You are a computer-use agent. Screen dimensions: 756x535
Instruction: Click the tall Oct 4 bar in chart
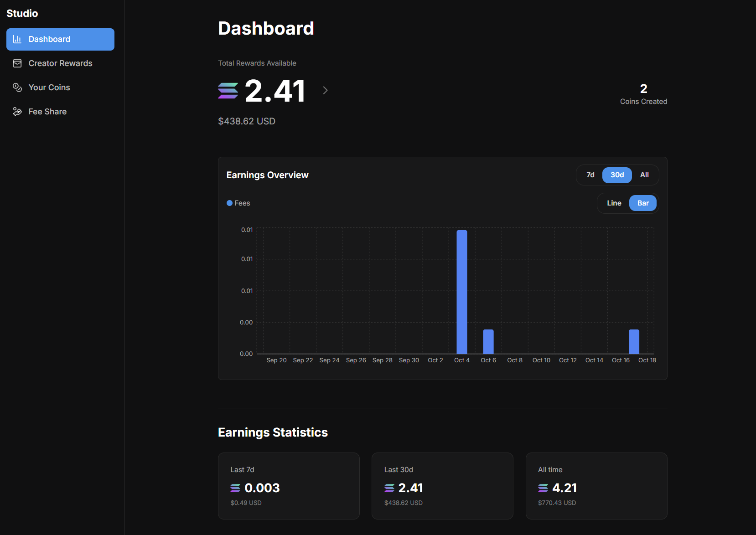pyautogui.click(x=461, y=292)
